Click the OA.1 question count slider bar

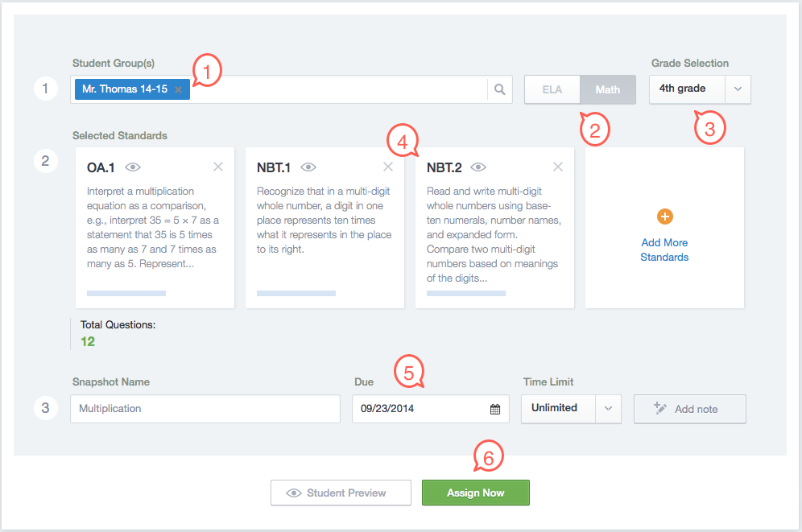pos(126,293)
